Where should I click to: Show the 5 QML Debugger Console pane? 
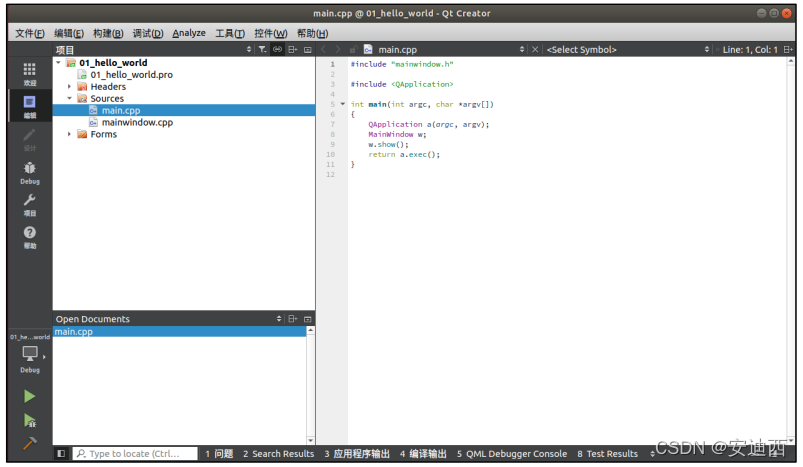pyautogui.click(x=512, y=454)
